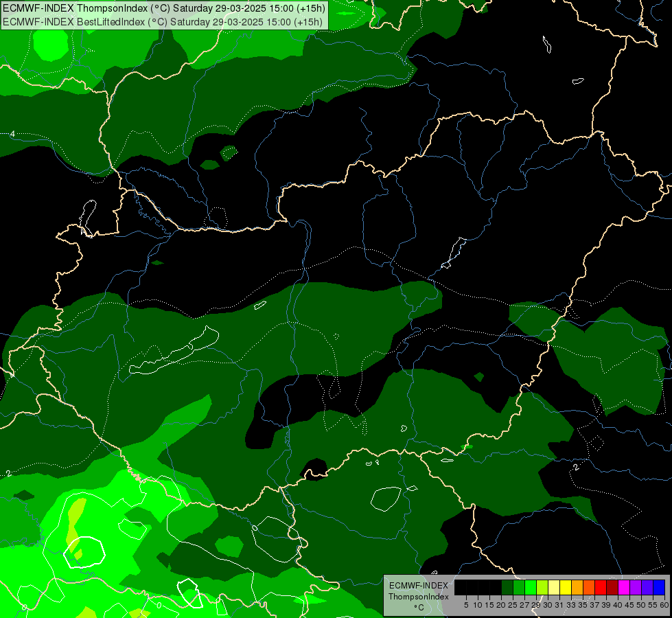Screen dimensions: 672x618
Task: Click the ThompsonIndex label in the legend
Action: [419, 597]
